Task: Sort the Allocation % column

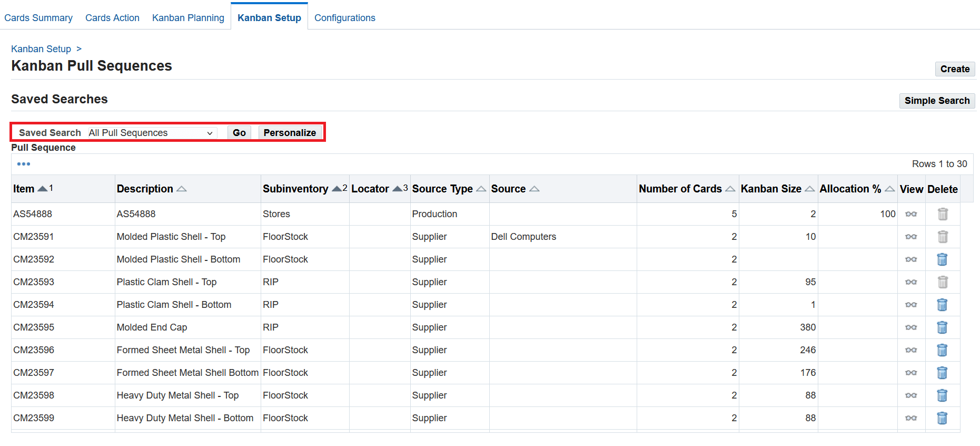Action: [889, 189]
